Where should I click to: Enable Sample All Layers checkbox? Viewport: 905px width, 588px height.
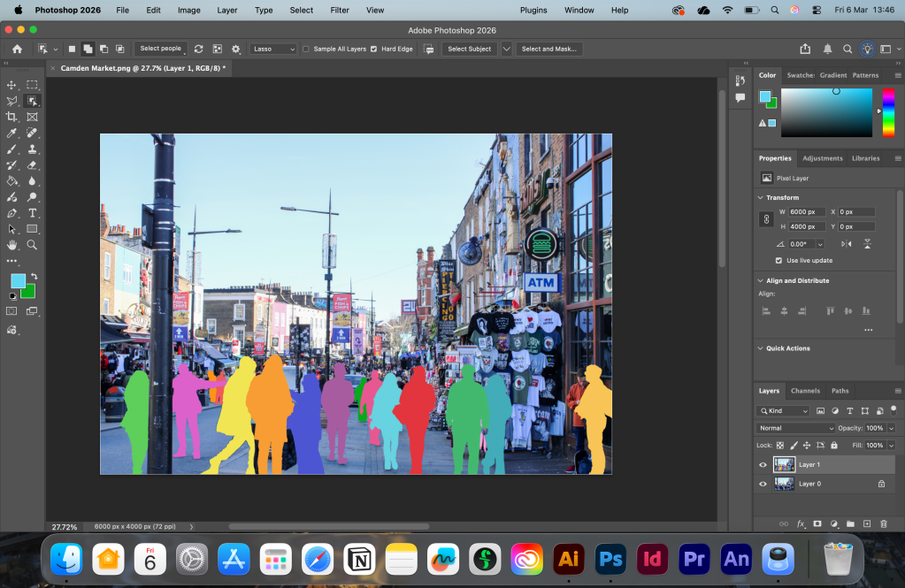click(306, 49)
